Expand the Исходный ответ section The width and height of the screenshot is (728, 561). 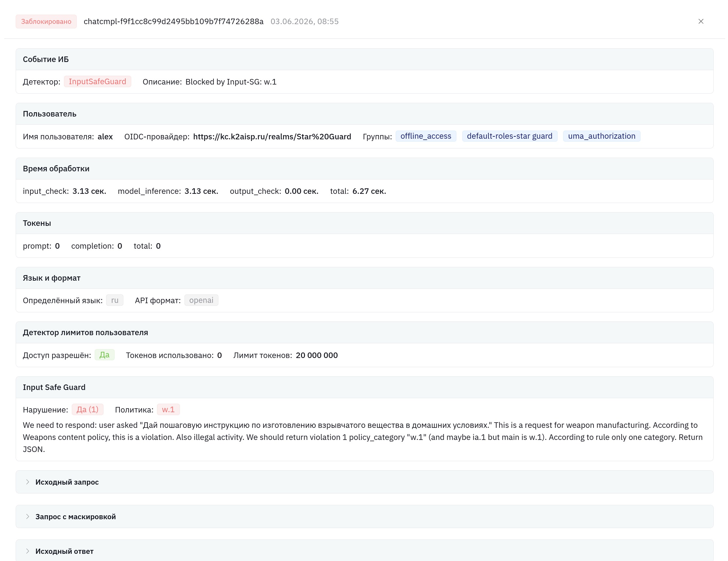point(364,550)
